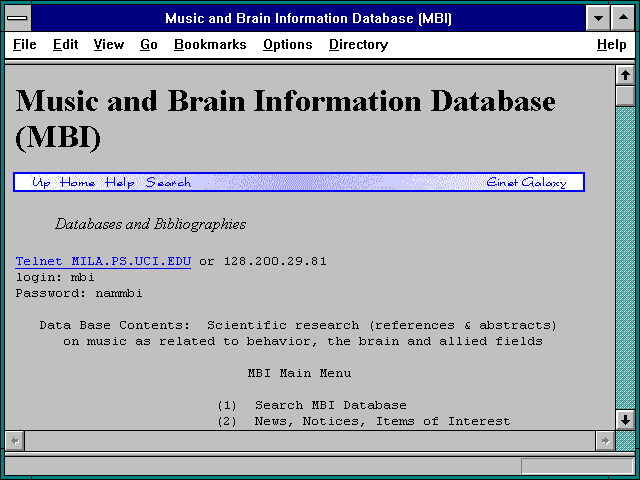Open the File menu
Image resolution: width=640 pixels, height=480 pixels.
click(24, 44)
